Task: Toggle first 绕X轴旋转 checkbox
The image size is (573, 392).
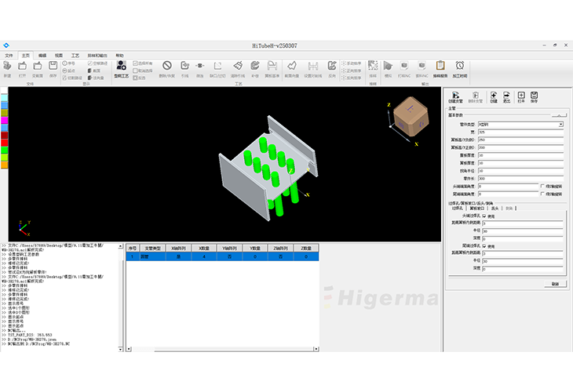Action: (x=543, y=186)
